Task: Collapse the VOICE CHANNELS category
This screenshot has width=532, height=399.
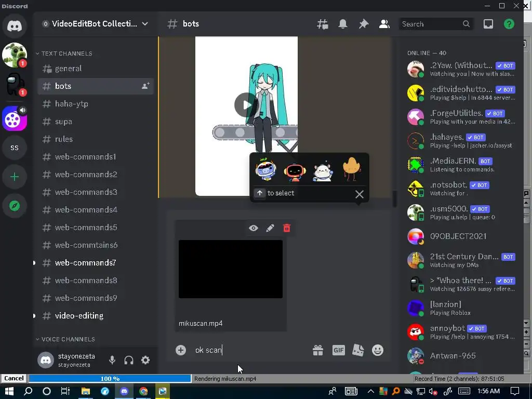Action: 65,339
